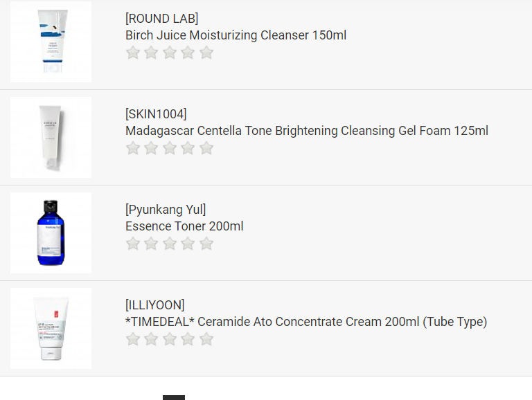Click the blue Pyunkang Yul toner bottle image
The width and height of the screenshot is (532, 400).
pyautogui.click(x=51, y=233)
